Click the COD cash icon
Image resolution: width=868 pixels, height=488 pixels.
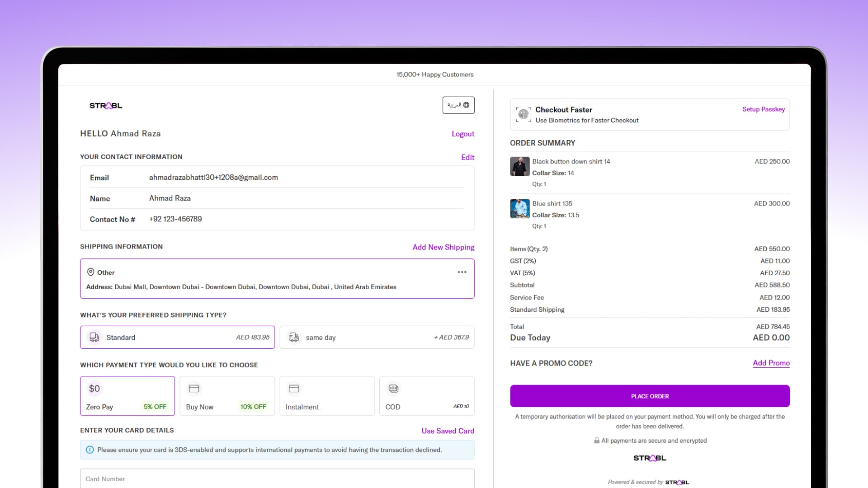[393, 389]
